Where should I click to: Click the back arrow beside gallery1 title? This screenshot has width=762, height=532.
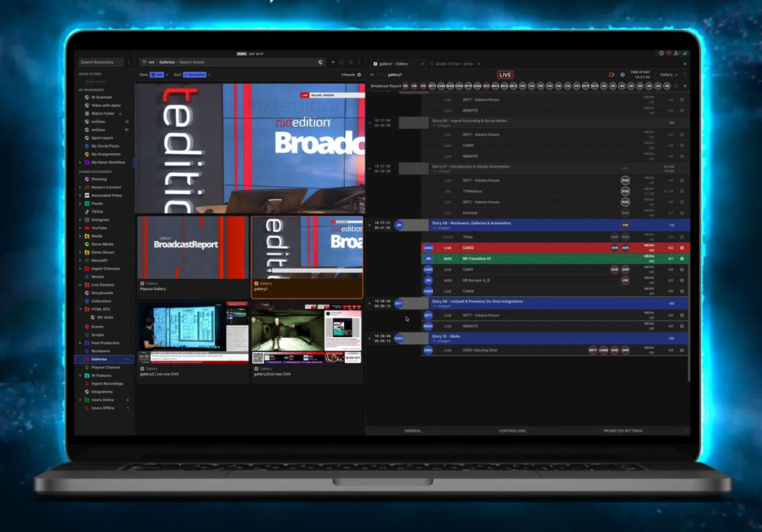point(372,75)
